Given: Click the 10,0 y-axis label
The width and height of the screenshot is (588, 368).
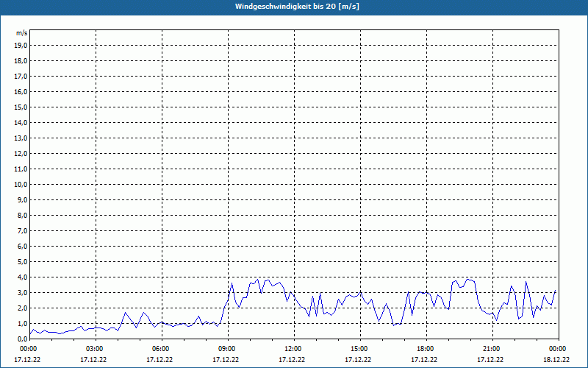Looking at the screenshot, I should pos(21,185).
